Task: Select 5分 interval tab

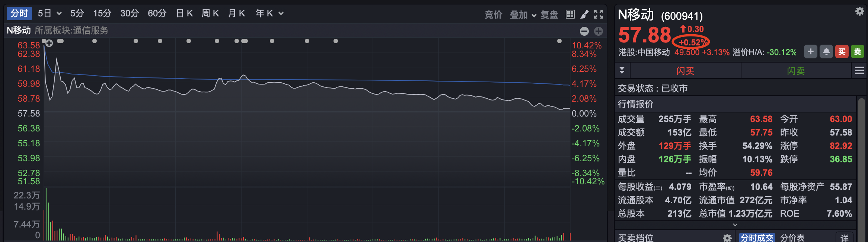Action: (77, 13)
